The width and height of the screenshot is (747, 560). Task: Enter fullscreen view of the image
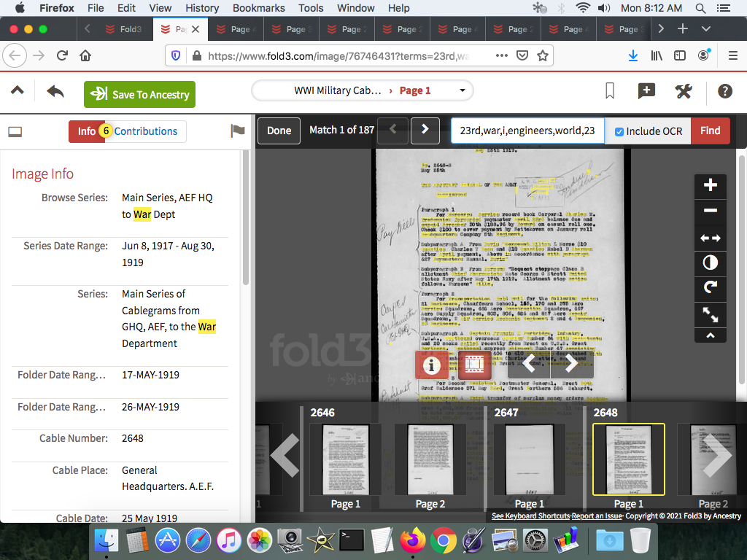coord(711,314)
